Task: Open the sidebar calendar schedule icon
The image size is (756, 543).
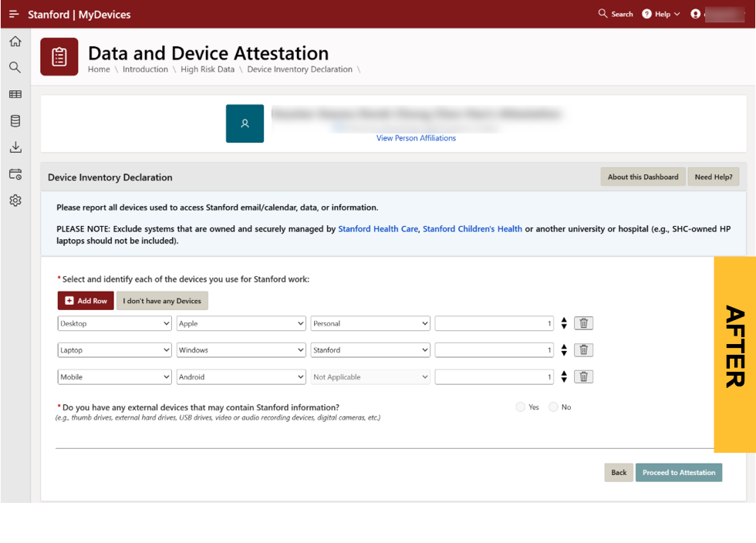Action: point(15,174)
